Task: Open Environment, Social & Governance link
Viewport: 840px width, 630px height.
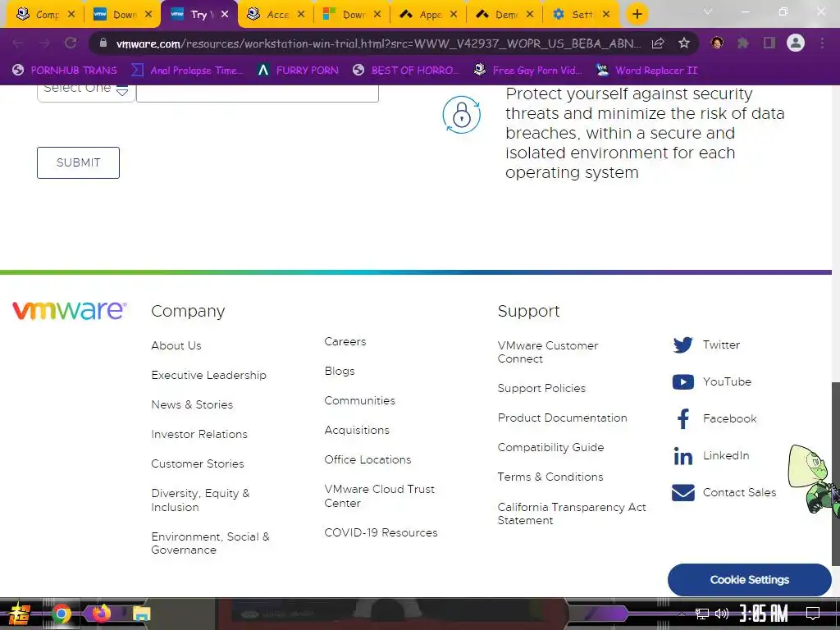Action: pyautogui.click(x=211, y=543)
